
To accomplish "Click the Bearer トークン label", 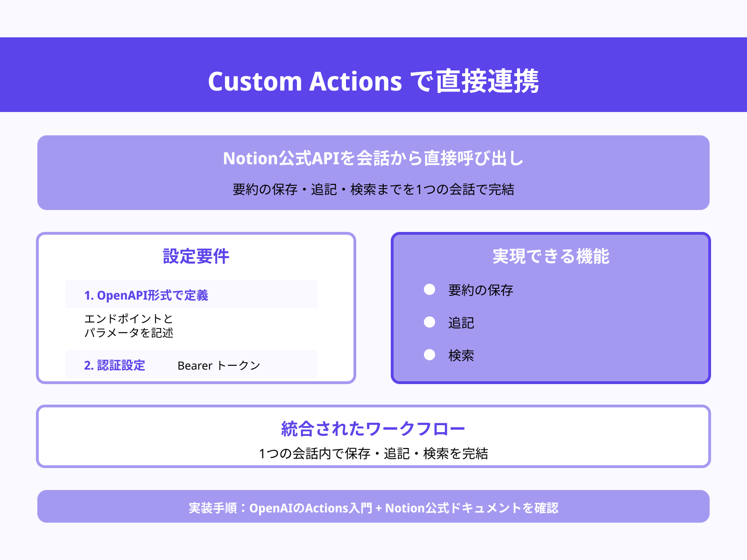I will [x=218, y=365].
